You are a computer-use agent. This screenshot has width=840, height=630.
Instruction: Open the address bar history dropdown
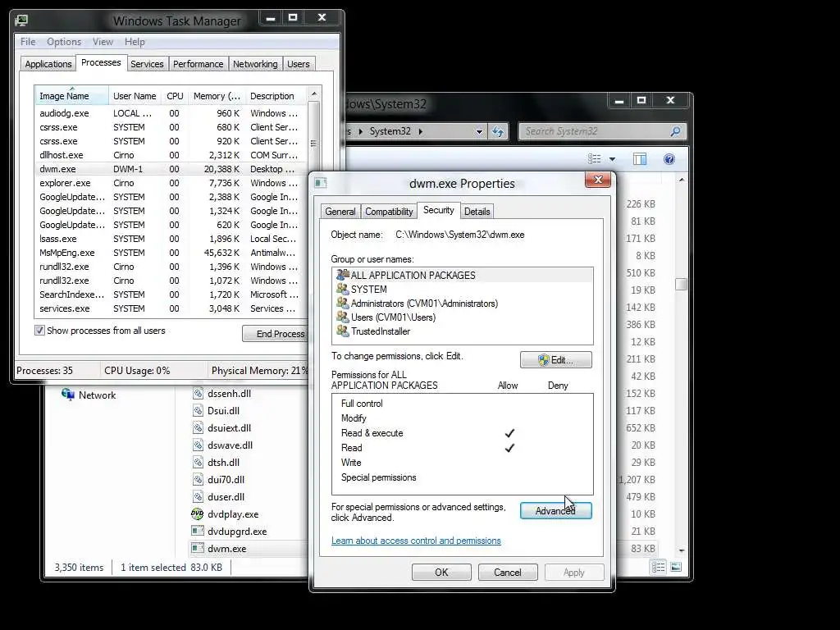pyautogui.click(x=479, y=131)
